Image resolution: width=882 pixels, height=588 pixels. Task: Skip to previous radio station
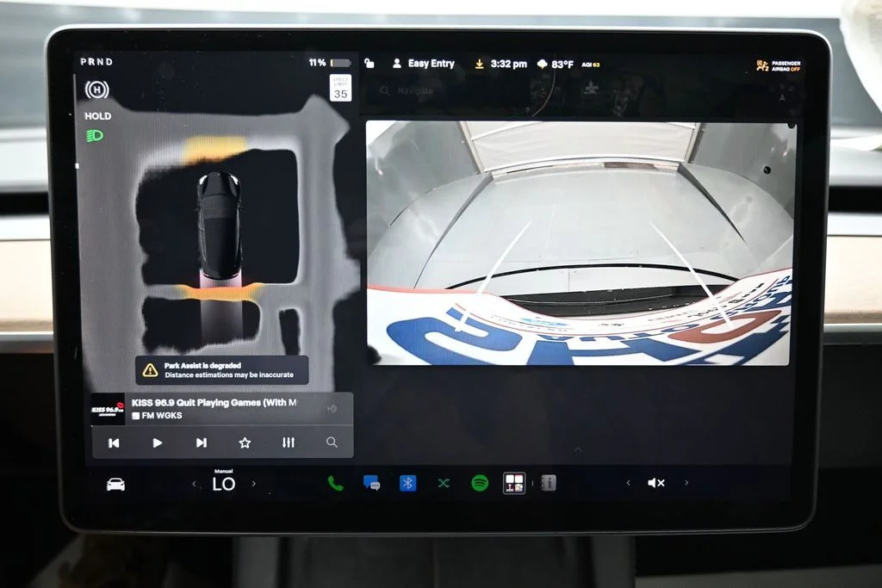(x=114, y=443)
